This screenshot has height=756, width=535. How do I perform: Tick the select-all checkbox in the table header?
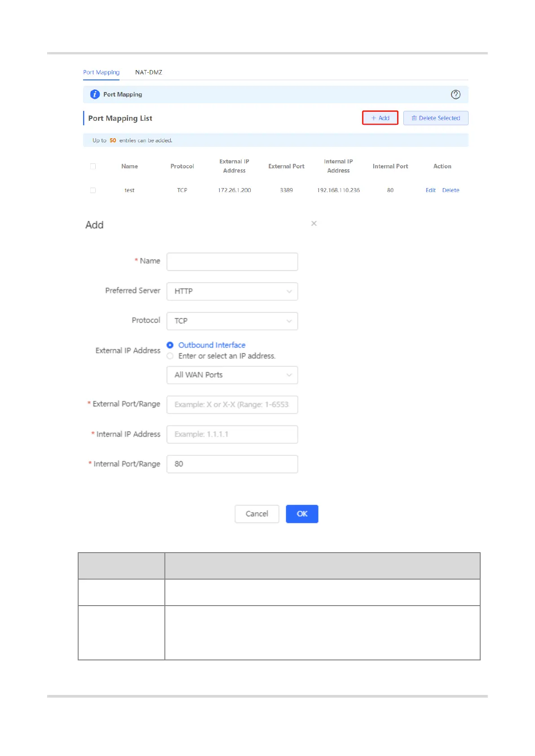[93, 166]
